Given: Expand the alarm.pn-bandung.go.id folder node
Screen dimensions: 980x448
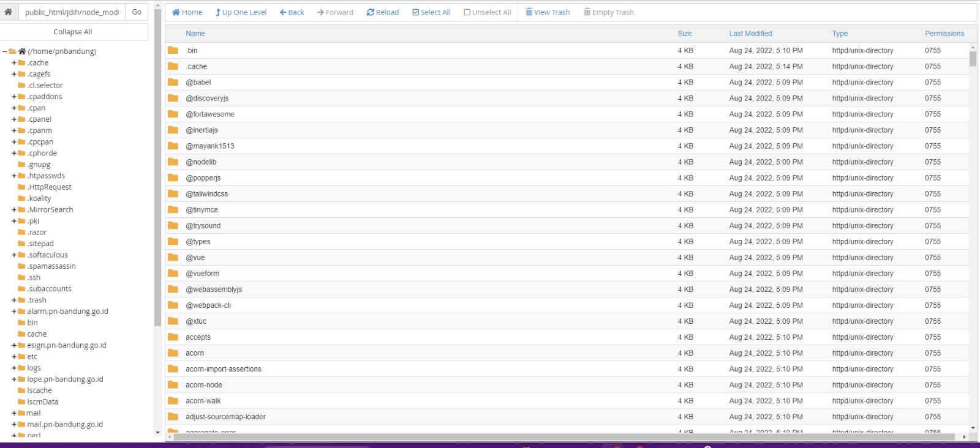Looking at the screenshot, I should pos(14,312).
